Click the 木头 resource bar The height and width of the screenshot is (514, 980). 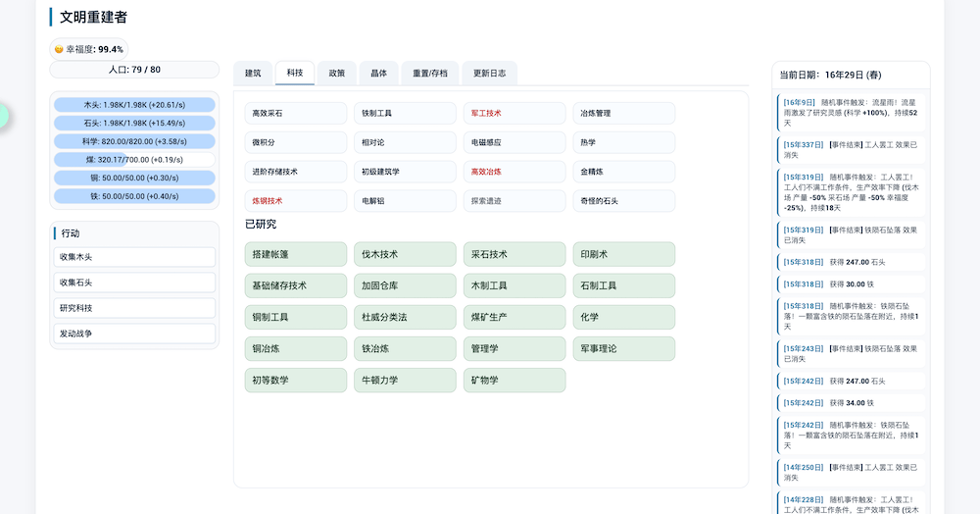[134, 105]
